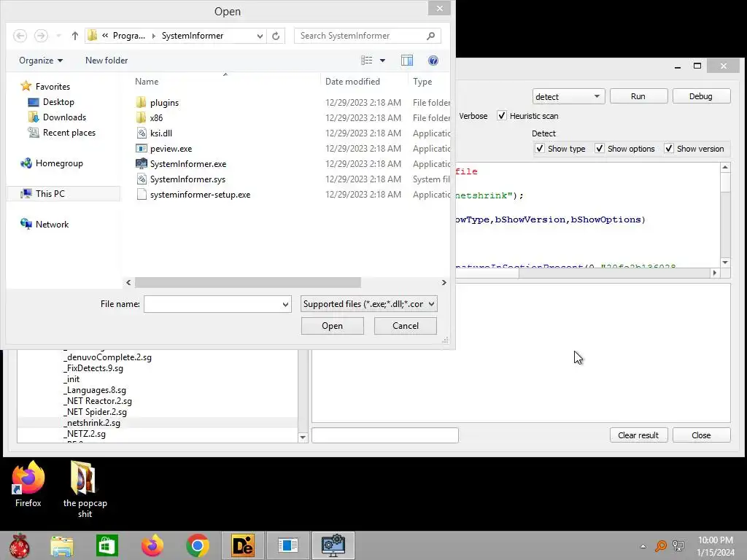This screenshot has width=747, height=560.
Task: Select systeminformer-setup.exe file
Action: [x=200, y=194]
